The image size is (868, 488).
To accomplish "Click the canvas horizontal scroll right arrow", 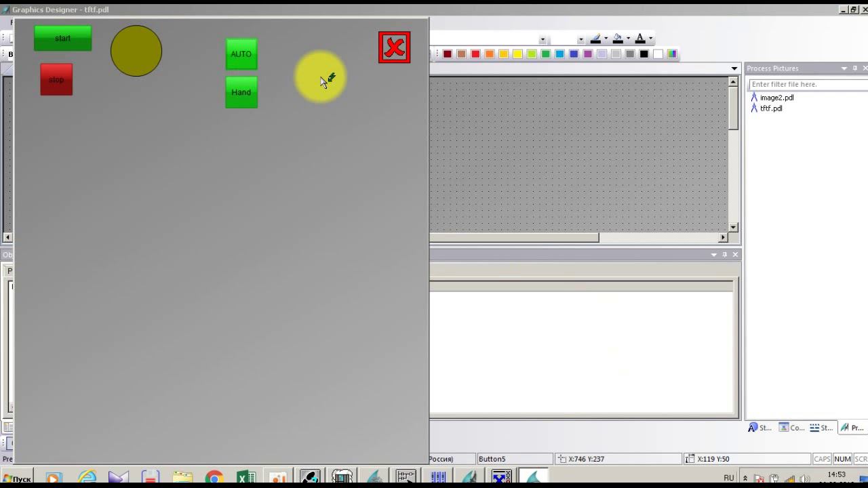I will point(723,237).
